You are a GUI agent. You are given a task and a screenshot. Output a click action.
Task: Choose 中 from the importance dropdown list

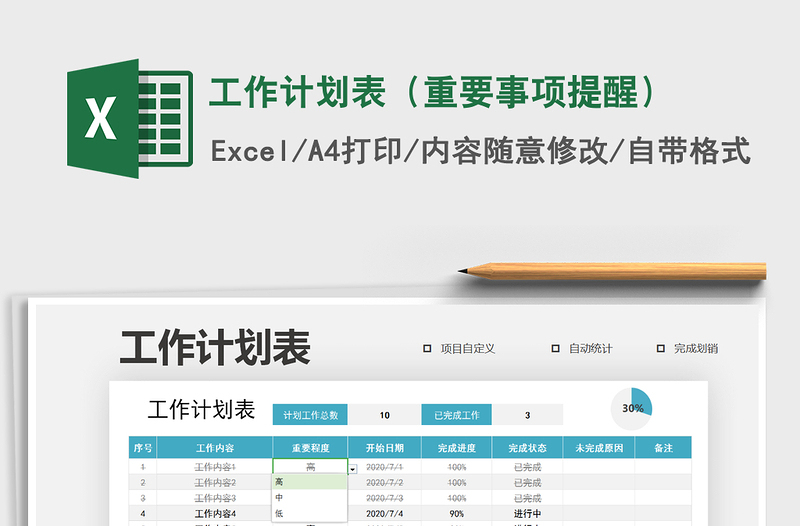[x=310, y=497]
